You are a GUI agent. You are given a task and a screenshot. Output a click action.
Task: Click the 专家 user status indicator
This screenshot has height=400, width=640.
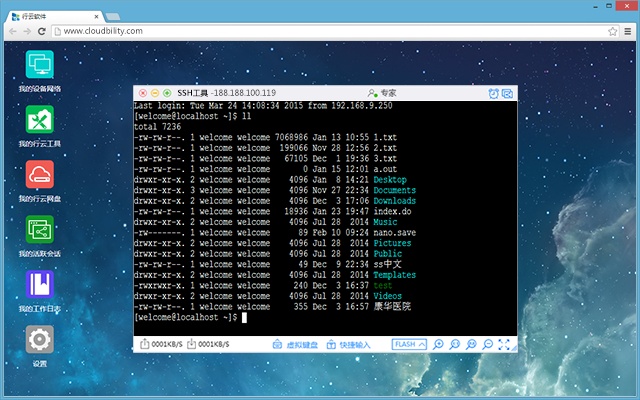382,93
